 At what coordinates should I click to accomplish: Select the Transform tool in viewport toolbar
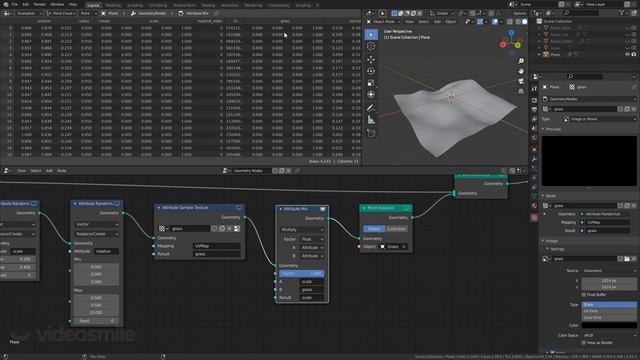(371, 95)
